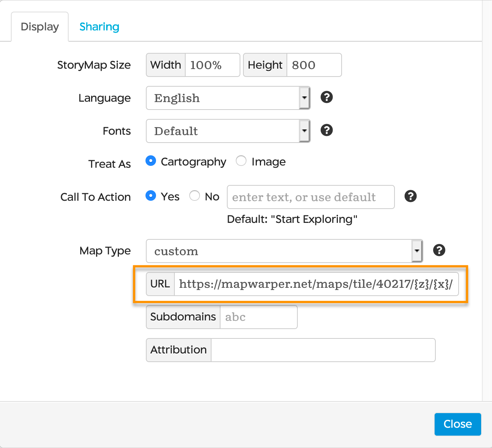Click the Map Type help question mark
The width and height of the screenshot is (492, 448).
point(439,250)
